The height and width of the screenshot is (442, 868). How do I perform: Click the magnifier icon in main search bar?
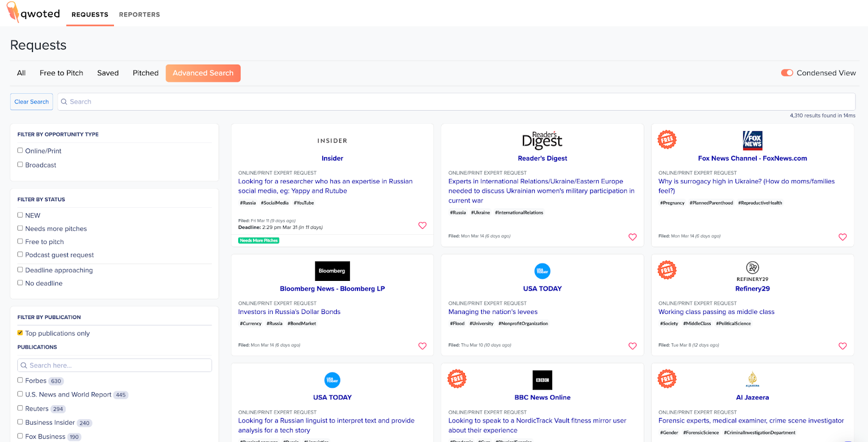tap(64, 102)
